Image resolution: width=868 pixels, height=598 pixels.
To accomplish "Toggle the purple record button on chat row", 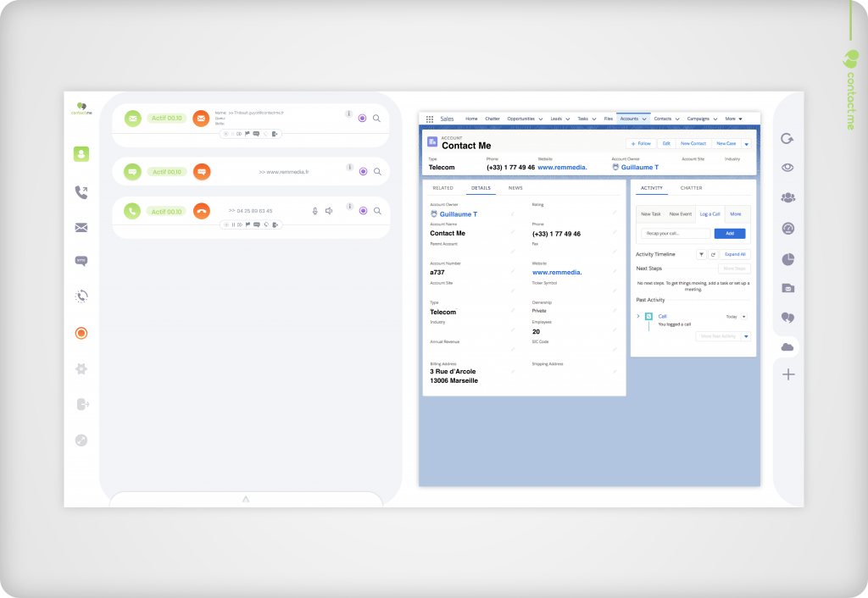I will (x=363, y=171).
